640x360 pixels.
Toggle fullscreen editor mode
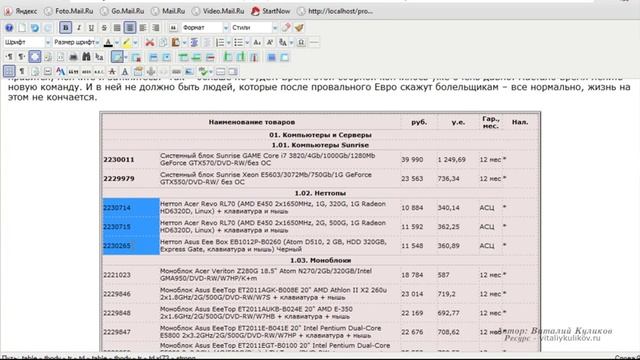(35, 57)
